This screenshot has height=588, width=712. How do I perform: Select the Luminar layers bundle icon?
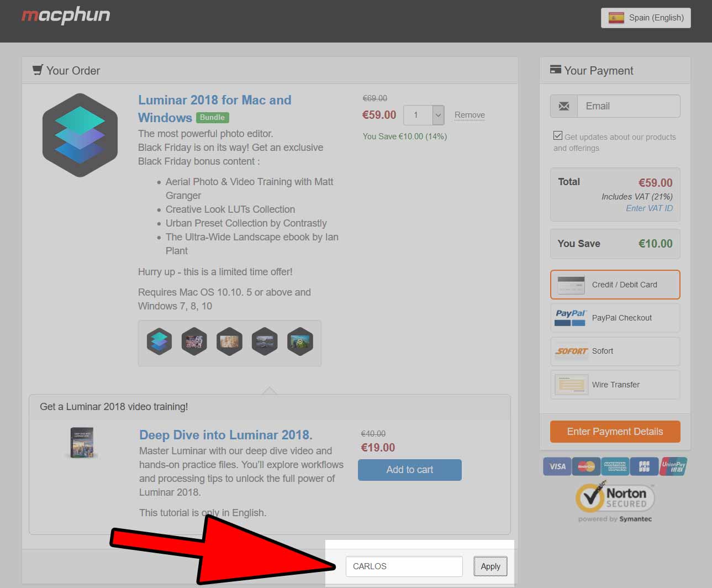tap(159, 342)
